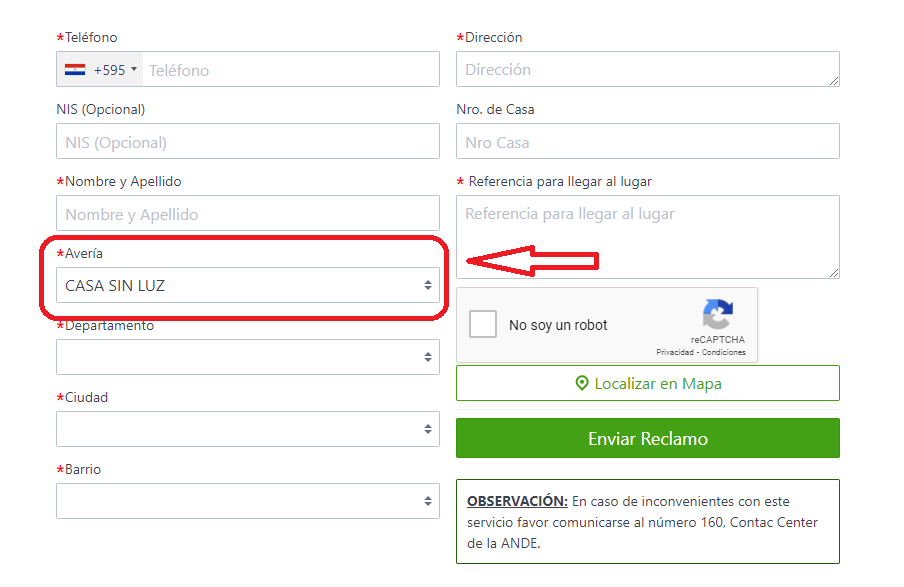This screenshot has height=587, width=904.
Task: Click the reCAPTCHA logo icon
Action: point(718,314)
